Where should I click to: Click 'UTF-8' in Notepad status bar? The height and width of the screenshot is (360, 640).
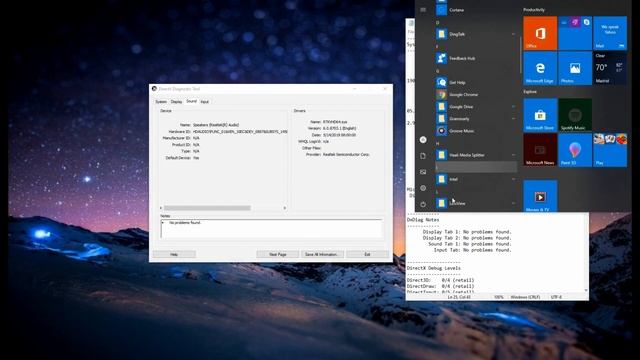(556, 297)
